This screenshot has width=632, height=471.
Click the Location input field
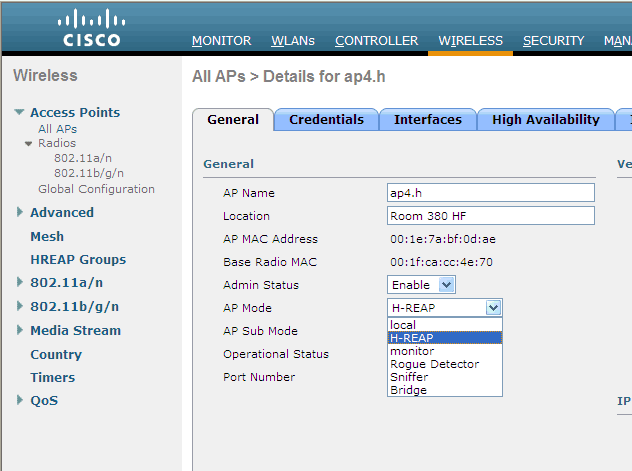click(491, 216)
